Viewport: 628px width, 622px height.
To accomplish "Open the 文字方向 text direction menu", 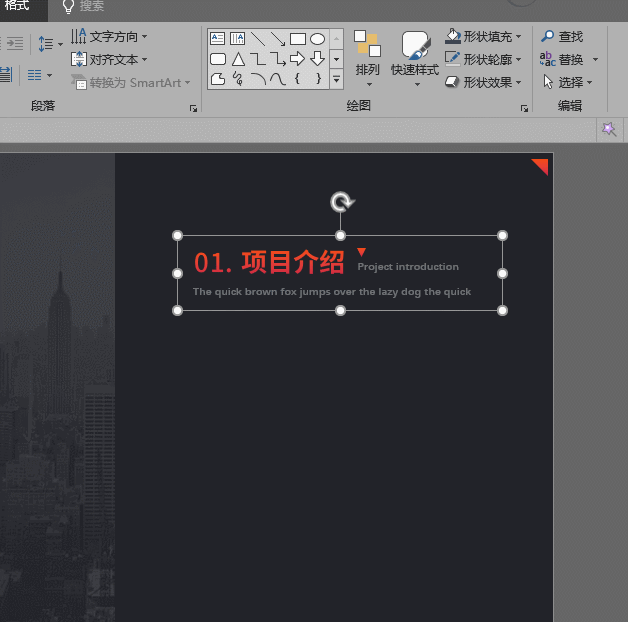I will [109, 36].
